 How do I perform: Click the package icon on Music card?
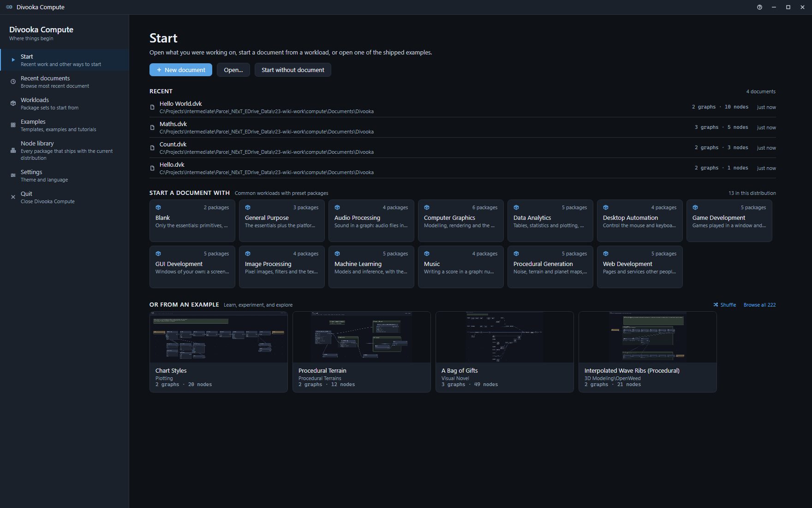tap(427, 254)
